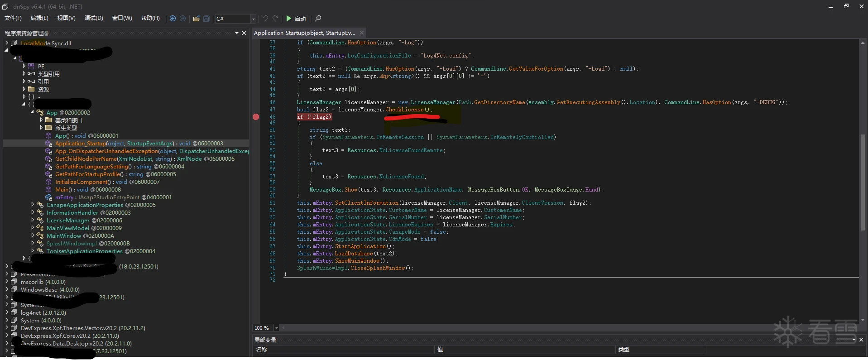Open the 文件(F) file menu

(13, 18)
